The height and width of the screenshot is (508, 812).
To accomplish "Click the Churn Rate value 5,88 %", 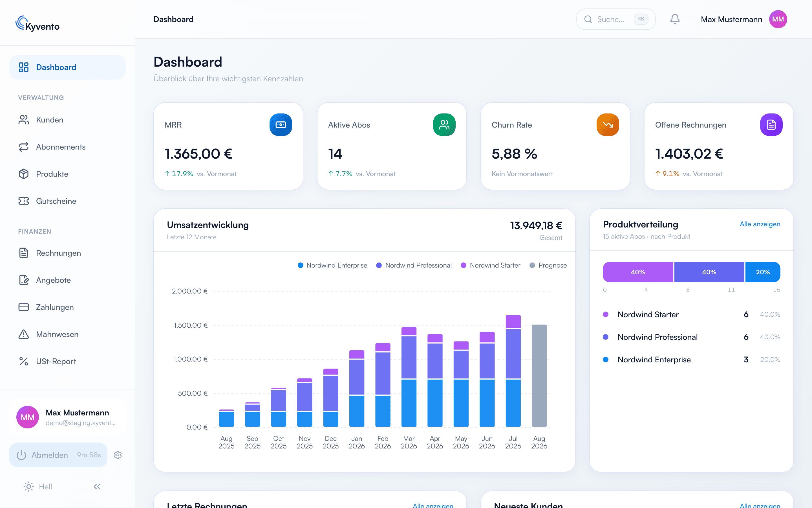I will coord(514,154).
